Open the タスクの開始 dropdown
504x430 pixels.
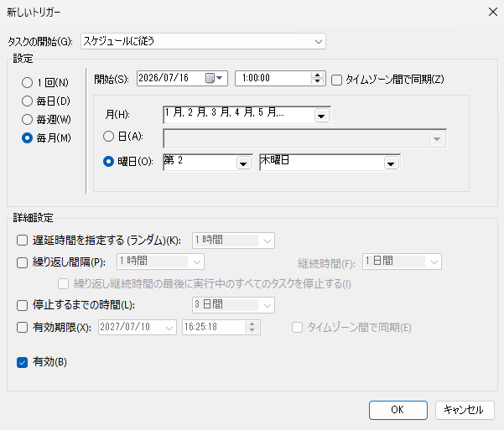pos(203,41)
